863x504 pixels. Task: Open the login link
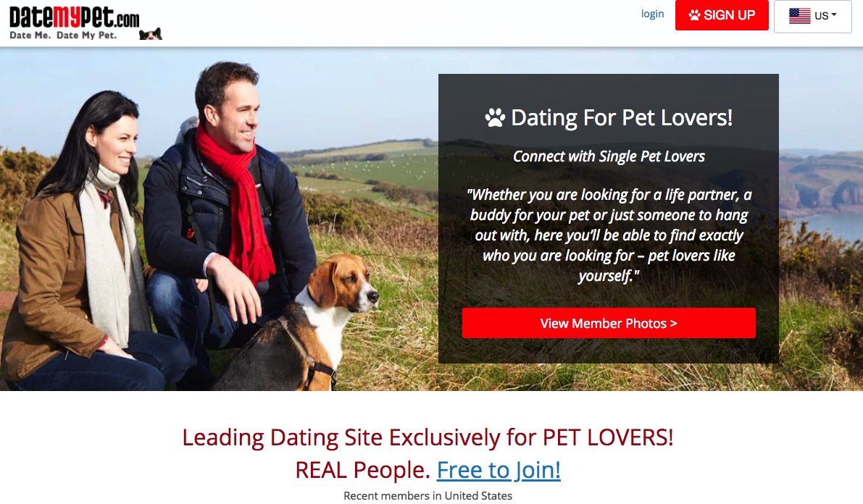652,14
